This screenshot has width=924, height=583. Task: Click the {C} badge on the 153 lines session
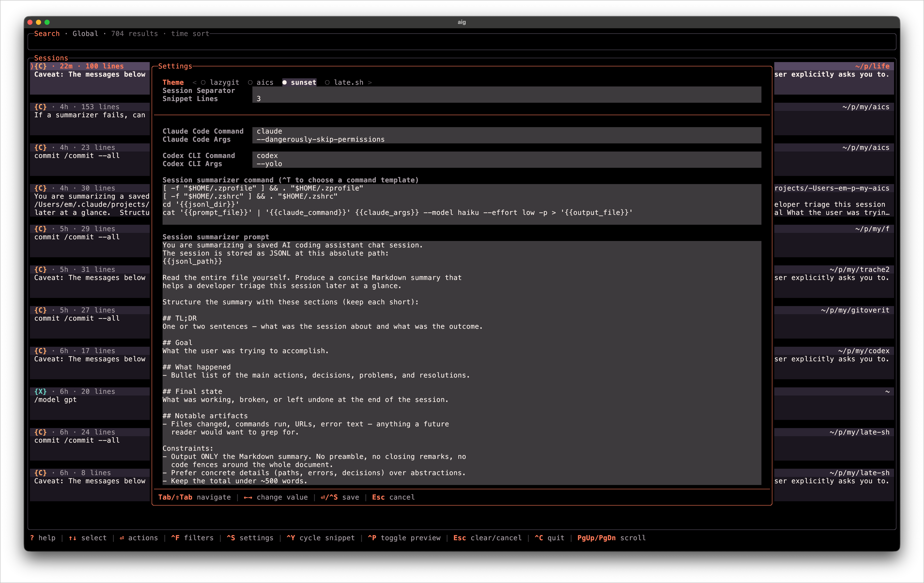(40, 107)
